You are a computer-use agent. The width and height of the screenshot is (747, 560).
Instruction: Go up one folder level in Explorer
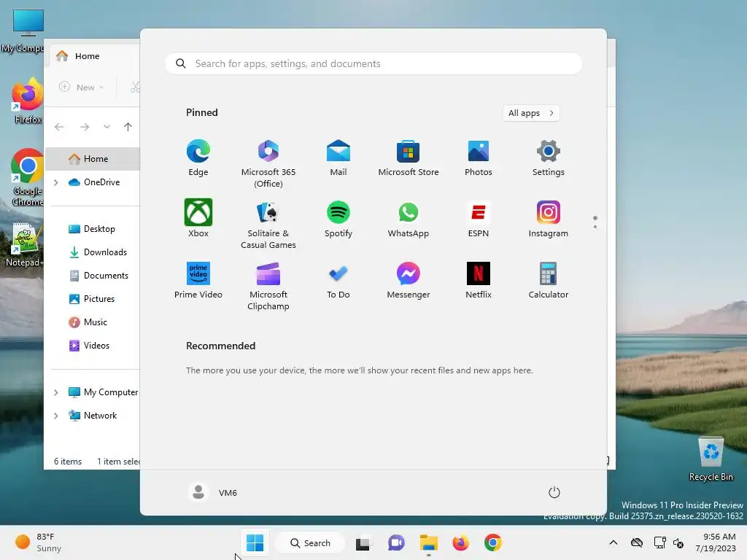pyautogui.click(x=128, y=127)
